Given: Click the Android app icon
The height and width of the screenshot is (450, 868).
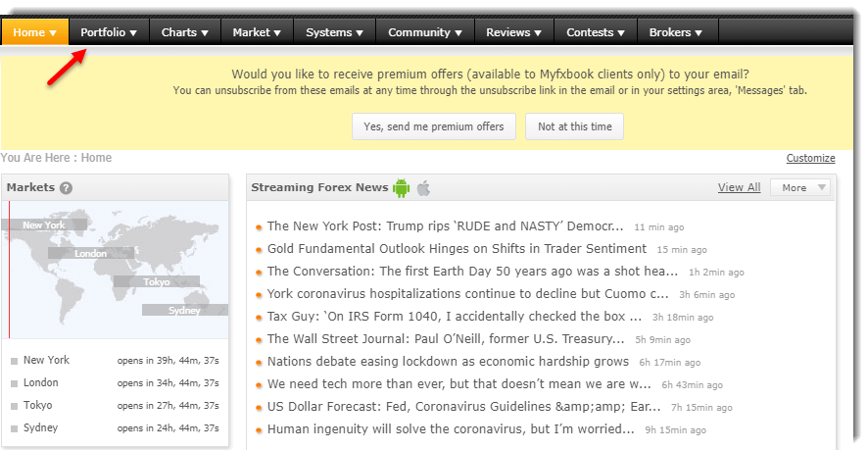Looking at the screenshot, I should [401, 187].
